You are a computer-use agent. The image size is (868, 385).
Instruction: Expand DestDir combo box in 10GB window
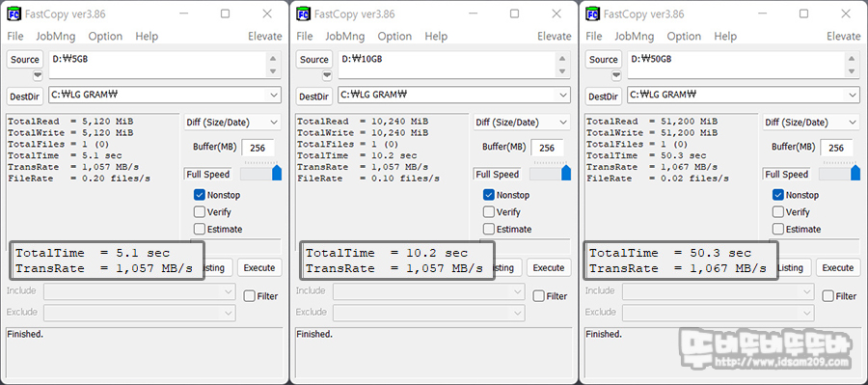(x=563, y=96)
